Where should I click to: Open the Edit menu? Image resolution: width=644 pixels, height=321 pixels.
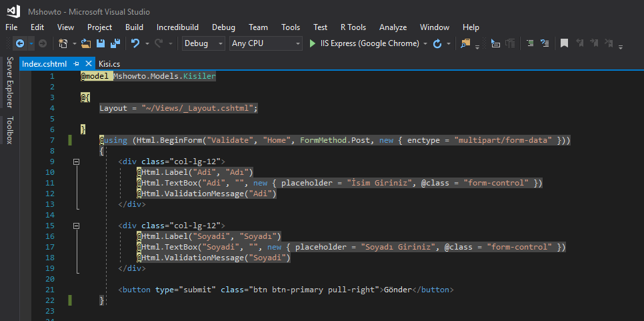pyautogui.click(x=37, y=27)
